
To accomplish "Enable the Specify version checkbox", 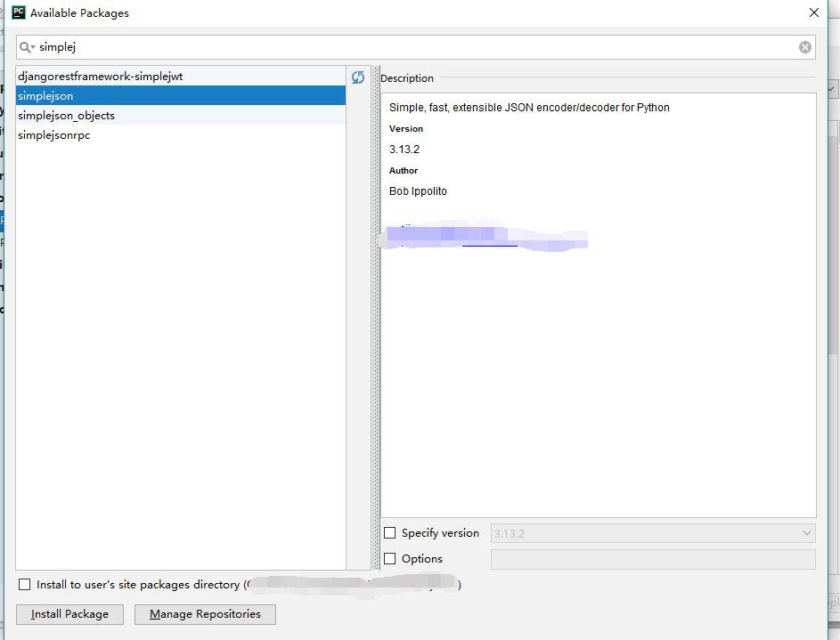I will [x=390, y=533].
